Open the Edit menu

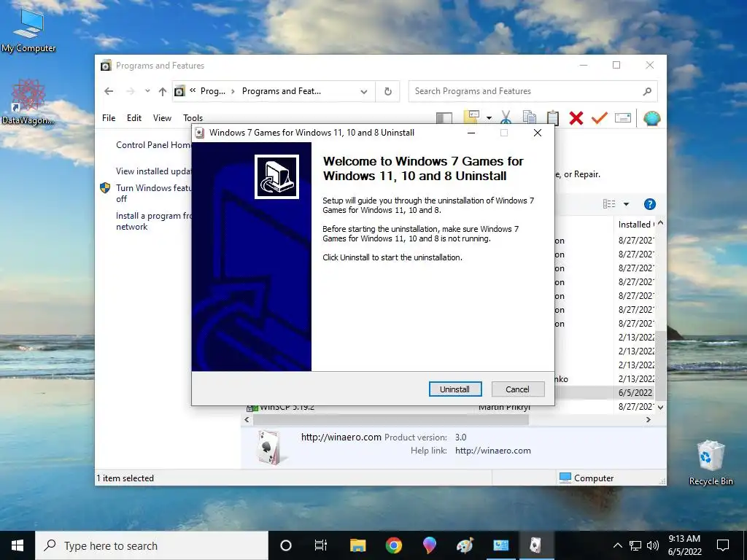pos(134,117)
